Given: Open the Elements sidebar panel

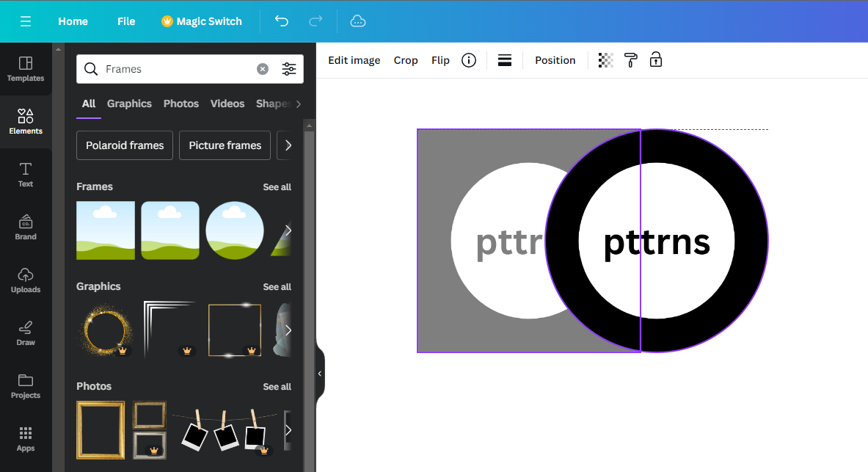Looking at the screenshot, I should (x=26, y=122).
